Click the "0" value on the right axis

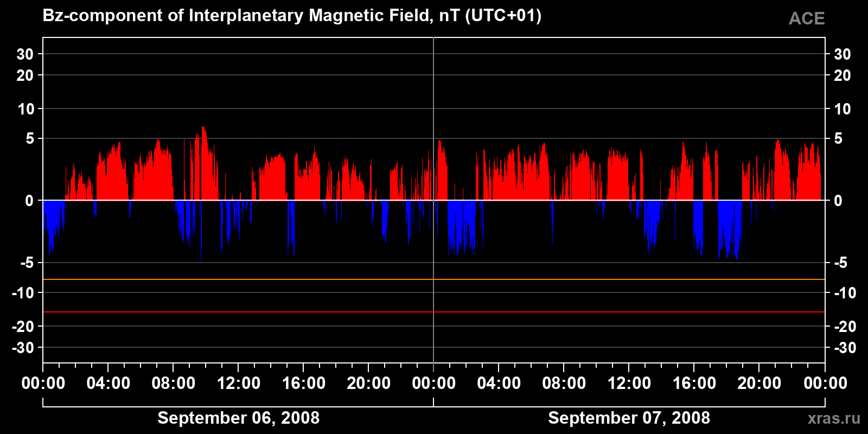click(838, 201)
